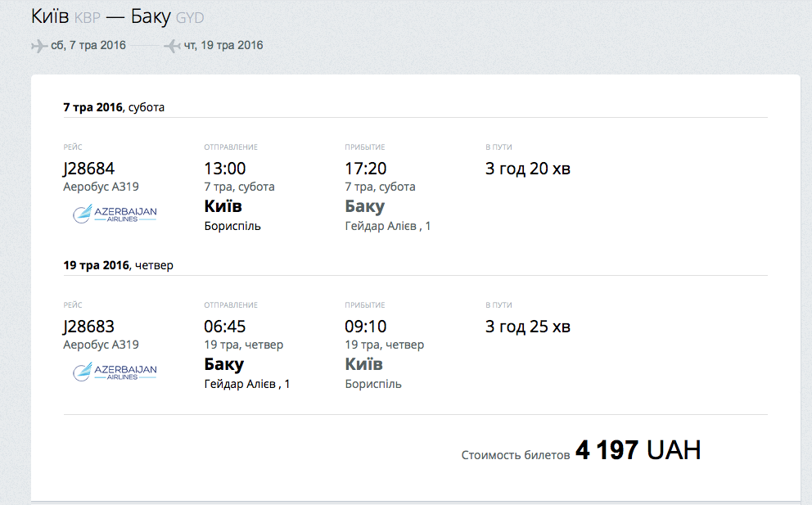
Task: Click the GYD airport code in title
Action: coord(189,18)
